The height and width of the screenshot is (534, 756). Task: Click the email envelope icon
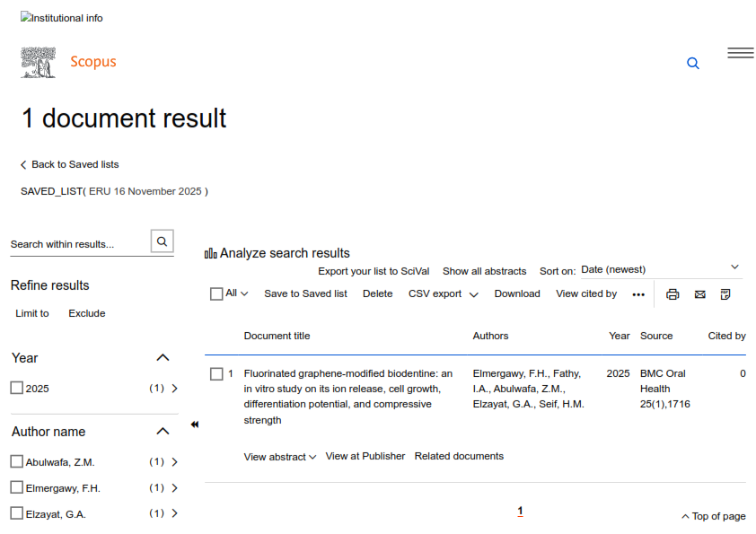point(699,294)
